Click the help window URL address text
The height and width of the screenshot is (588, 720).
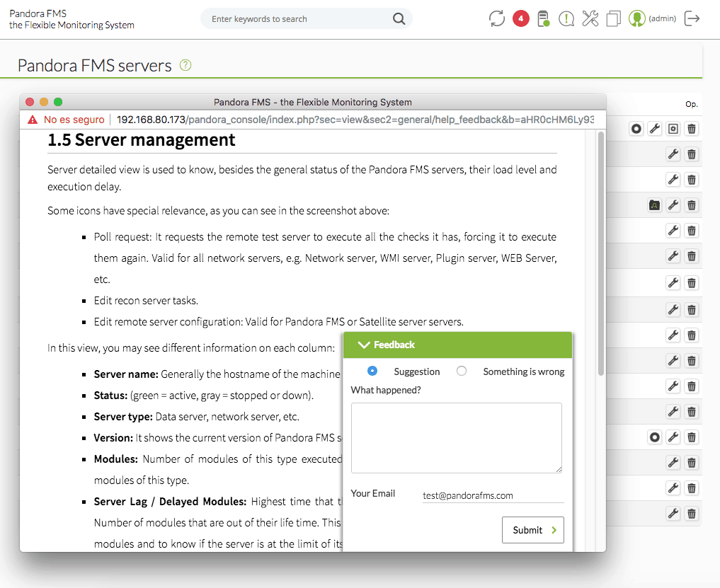tap(355, 120)
